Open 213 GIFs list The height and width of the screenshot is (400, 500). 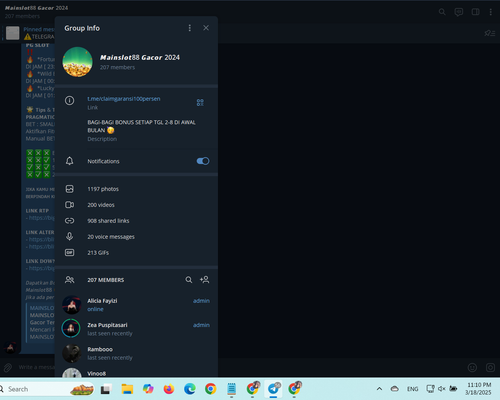click(136, 253)
